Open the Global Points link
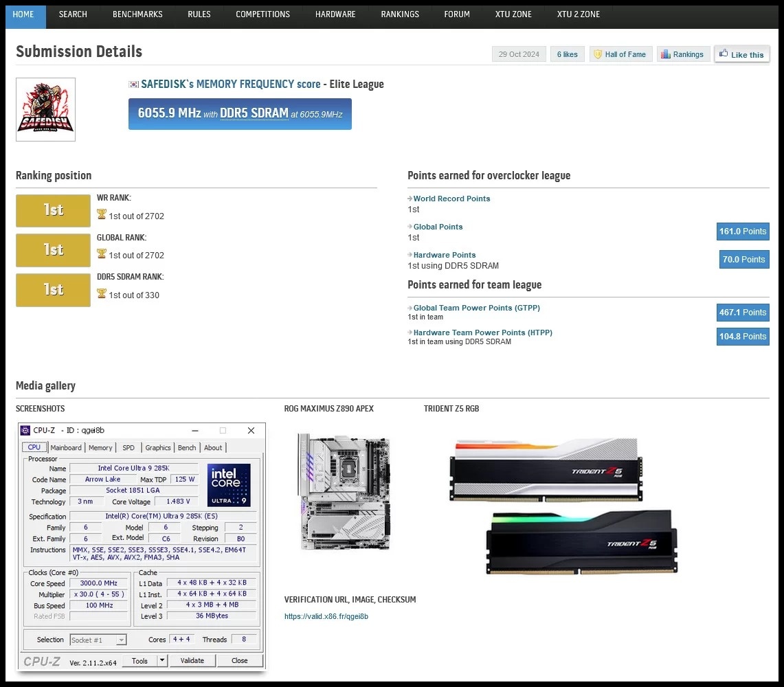This screenshot has height=687, width=784. pyautogui.click(x=438, y=227)
